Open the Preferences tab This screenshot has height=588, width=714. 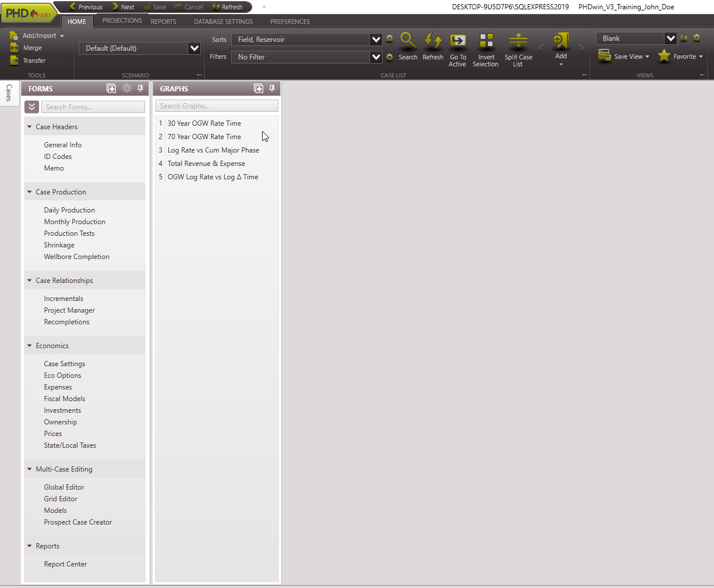pyautogui.click(x=289, y=21)
